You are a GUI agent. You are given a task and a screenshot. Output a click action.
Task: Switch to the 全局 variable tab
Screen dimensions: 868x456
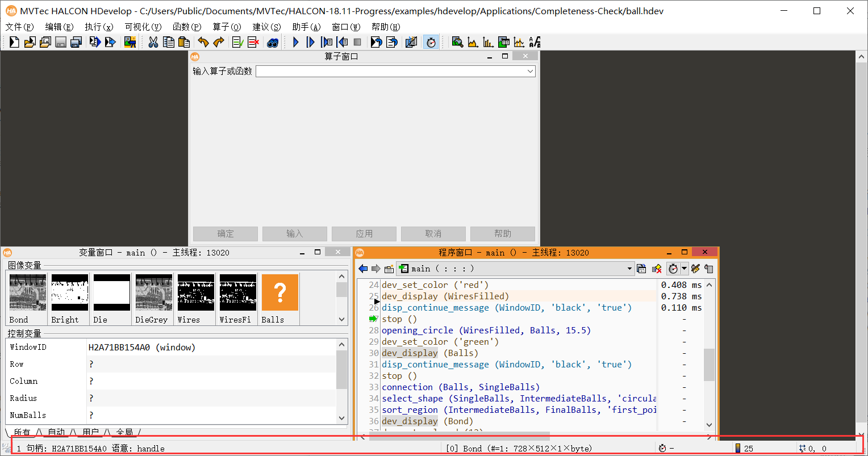click(x=124, y=432)
